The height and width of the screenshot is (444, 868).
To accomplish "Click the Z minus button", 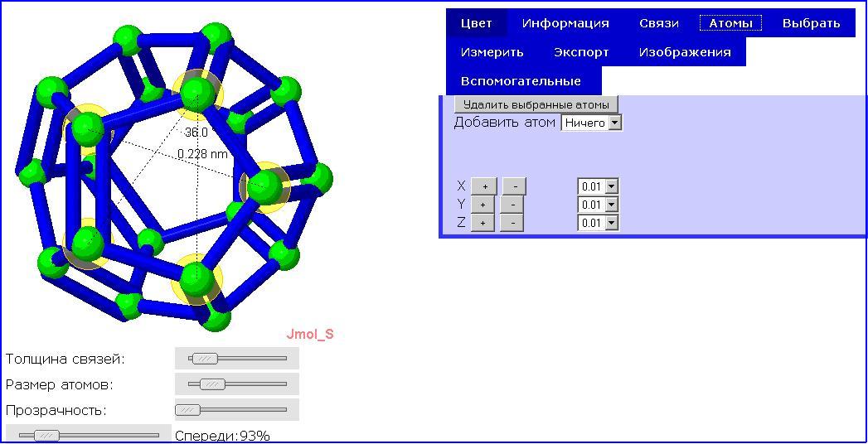I will [x=512, y=223].
